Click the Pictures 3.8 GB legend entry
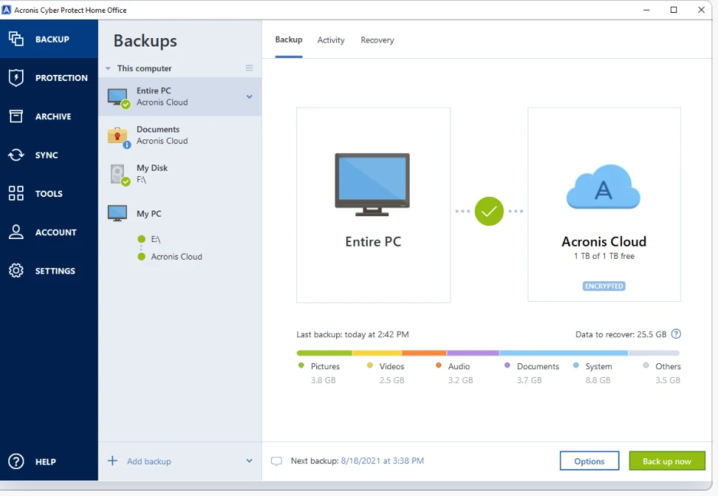The height and width of the screenshot is (496, 718). (x=319, y=373)
